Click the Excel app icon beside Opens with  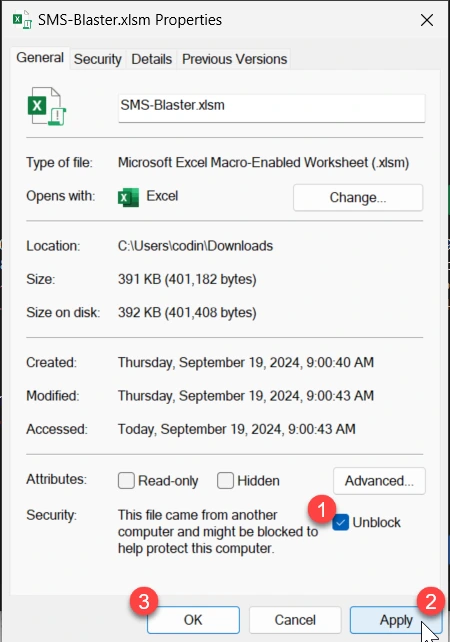click(x=128, y=197)
